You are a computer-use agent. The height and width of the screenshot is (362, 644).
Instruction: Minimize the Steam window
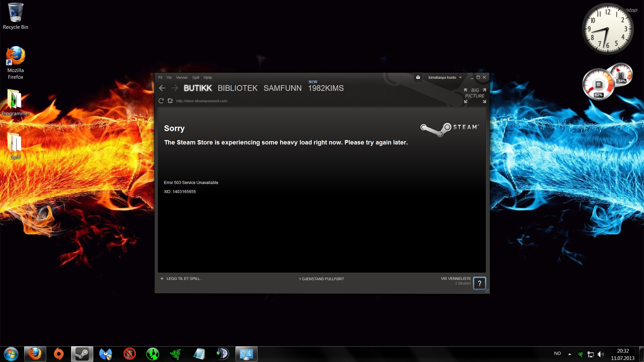click(472, 77)
